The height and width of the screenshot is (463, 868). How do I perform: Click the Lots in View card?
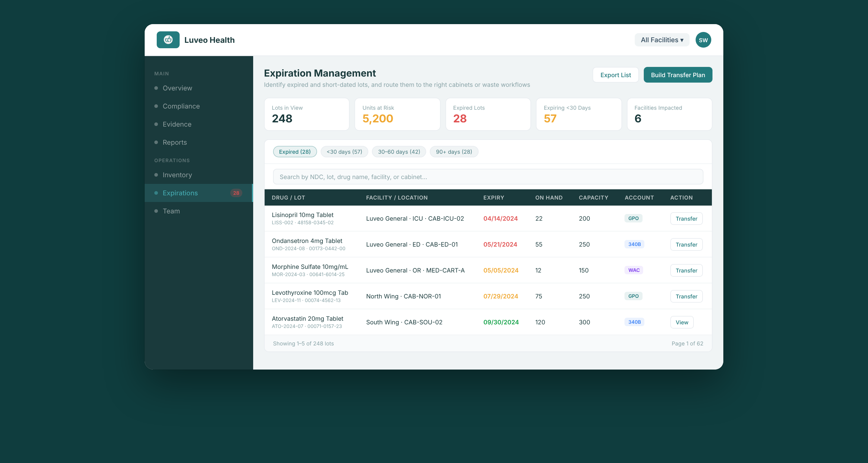click(307, 114)
